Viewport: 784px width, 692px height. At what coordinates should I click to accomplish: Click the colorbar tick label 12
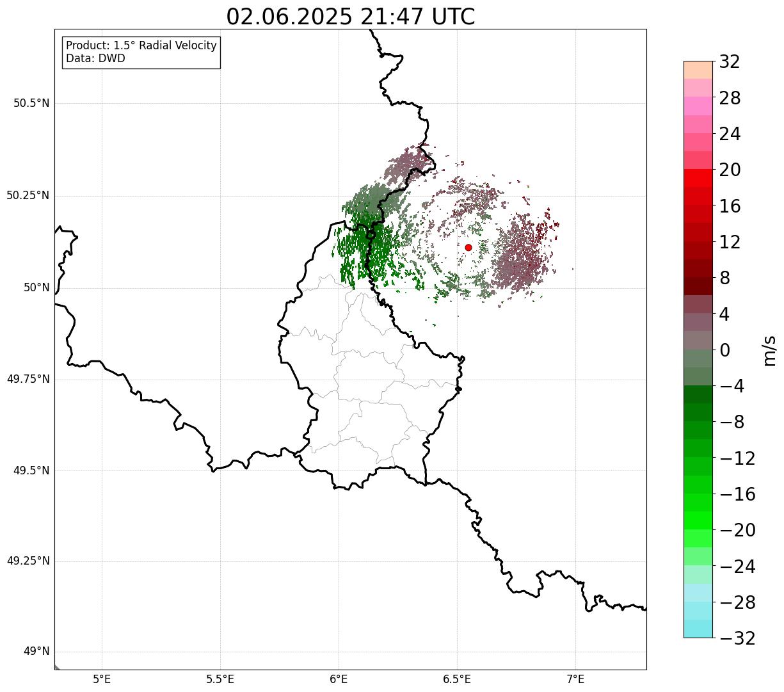730,242
